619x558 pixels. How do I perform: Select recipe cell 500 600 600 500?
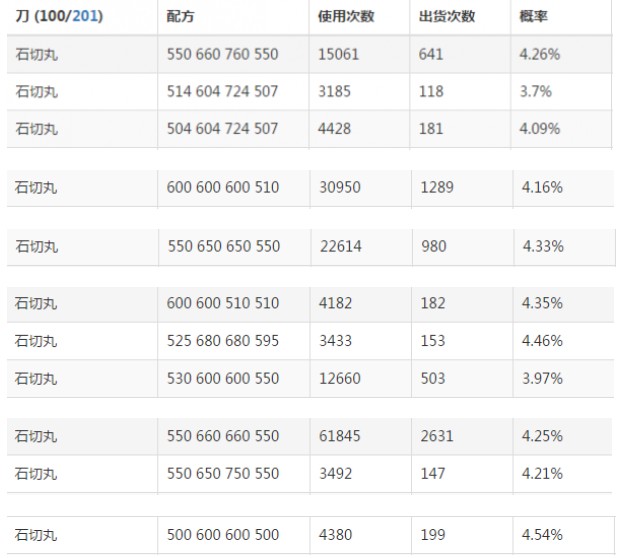pyautogui.click(x=222, y=535)
